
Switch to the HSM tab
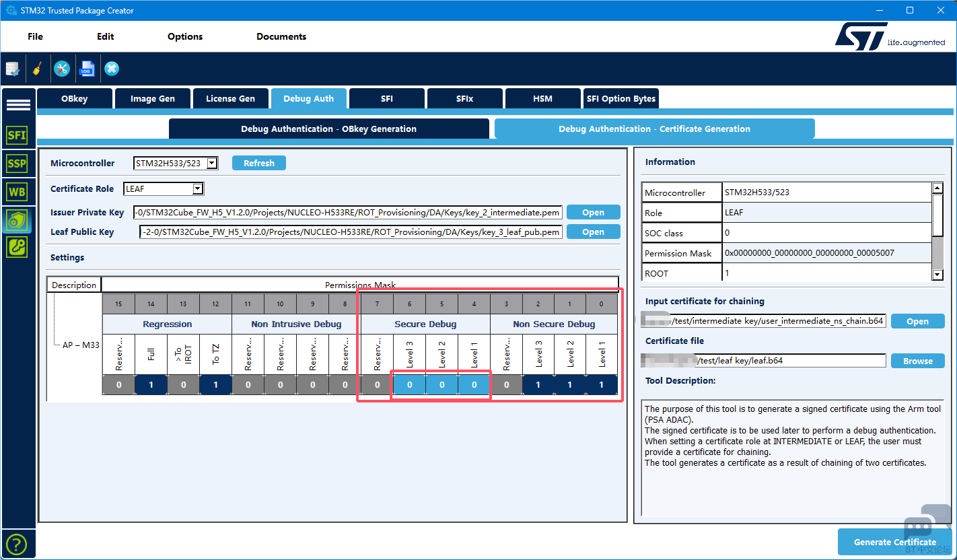point(543,98)
